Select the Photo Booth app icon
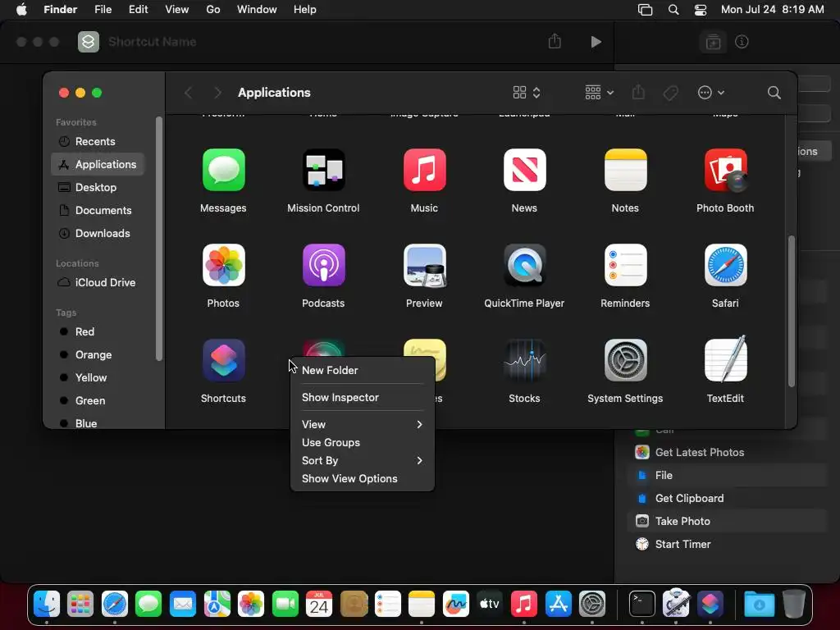This screenshot has width=840, height=630. 725,170
